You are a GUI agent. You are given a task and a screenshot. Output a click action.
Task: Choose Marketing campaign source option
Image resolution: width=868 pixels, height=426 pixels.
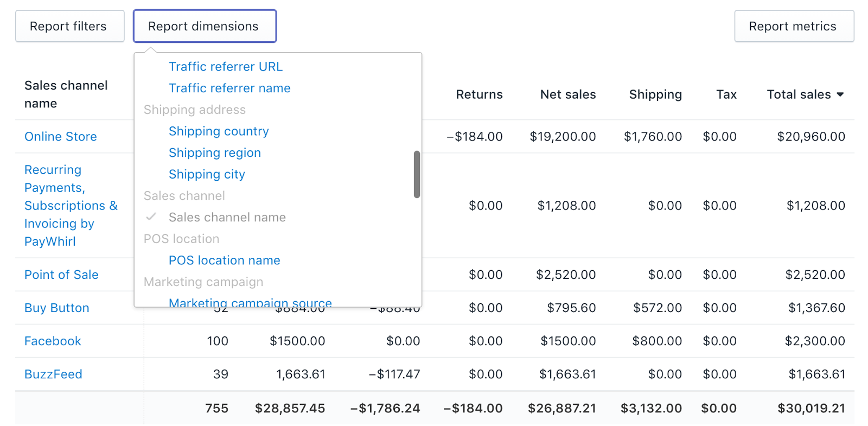pos(250,302)
